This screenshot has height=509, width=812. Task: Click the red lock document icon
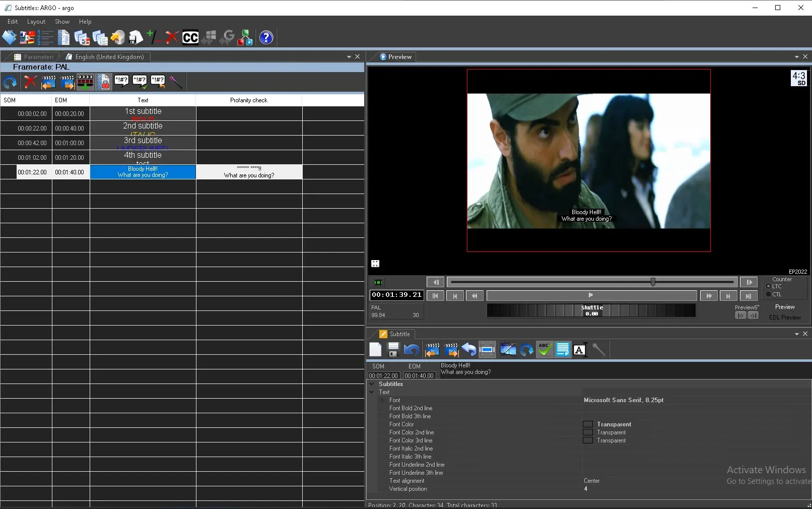[x=104, y=82]
